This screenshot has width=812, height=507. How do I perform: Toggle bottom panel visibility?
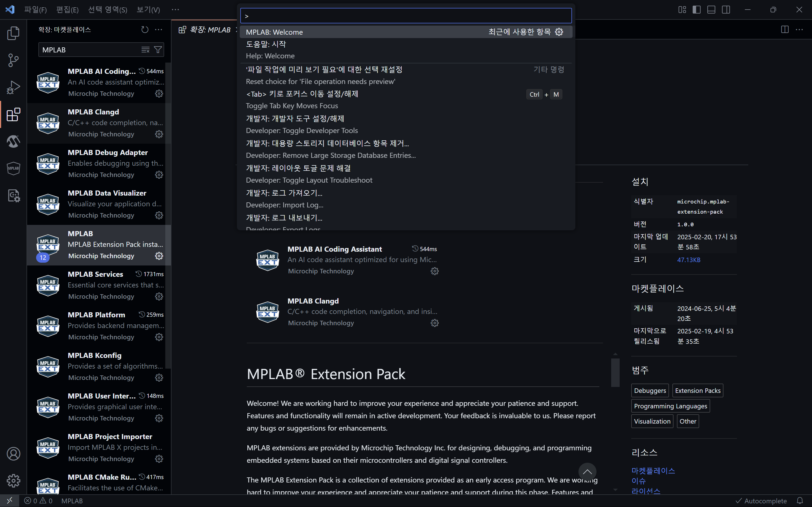click(711, 10)
